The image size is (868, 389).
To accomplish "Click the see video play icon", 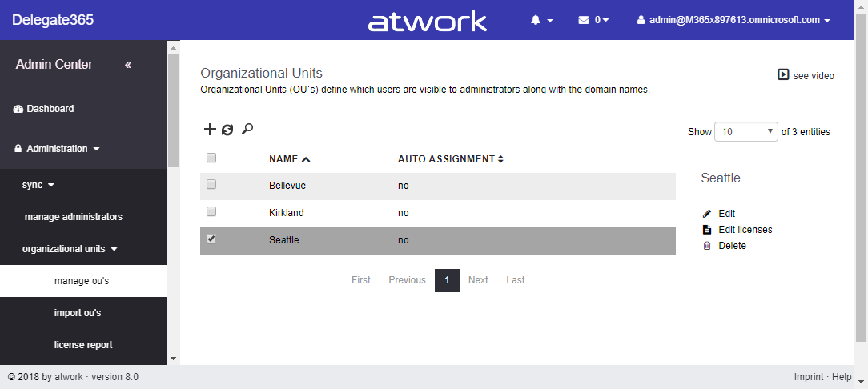I will tap(783, 75).
